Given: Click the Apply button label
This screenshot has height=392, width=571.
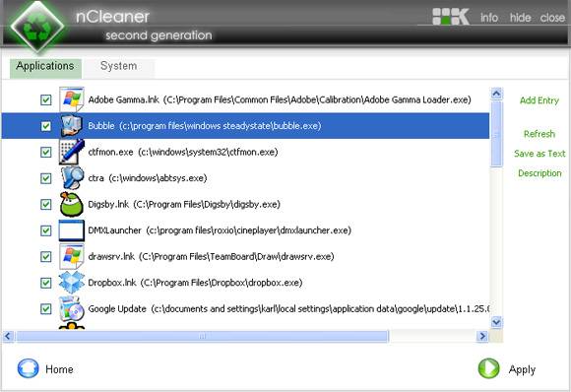Looking at the screenshot, I should tap(522, 369).
